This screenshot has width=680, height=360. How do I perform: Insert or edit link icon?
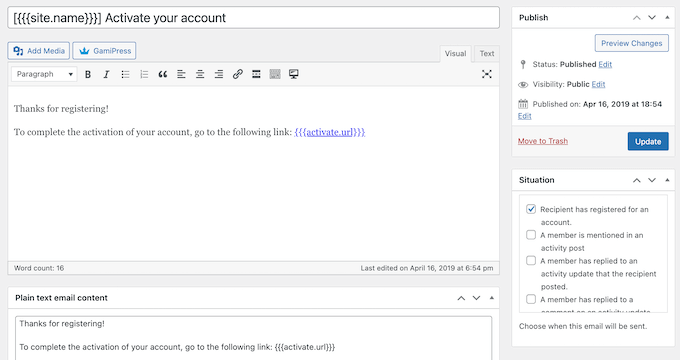click(x=237, y=74)
